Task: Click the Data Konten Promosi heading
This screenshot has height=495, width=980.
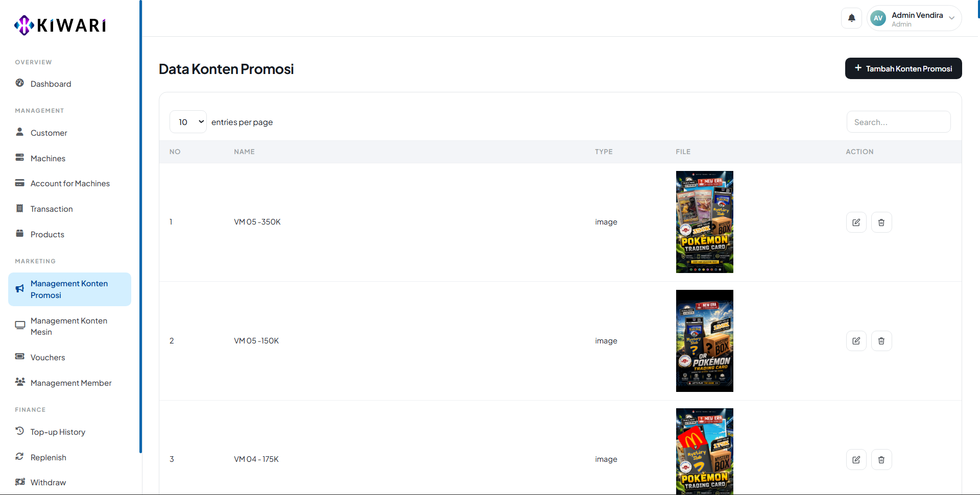Action: click(226, 69)
